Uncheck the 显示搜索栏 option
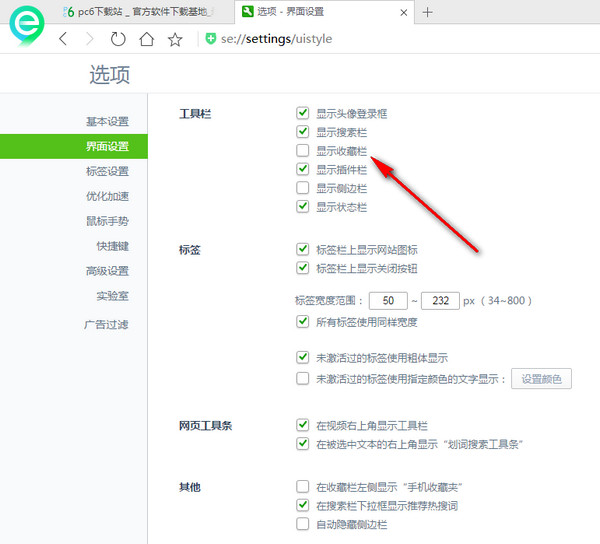The image size is (600, 544). 303,132
